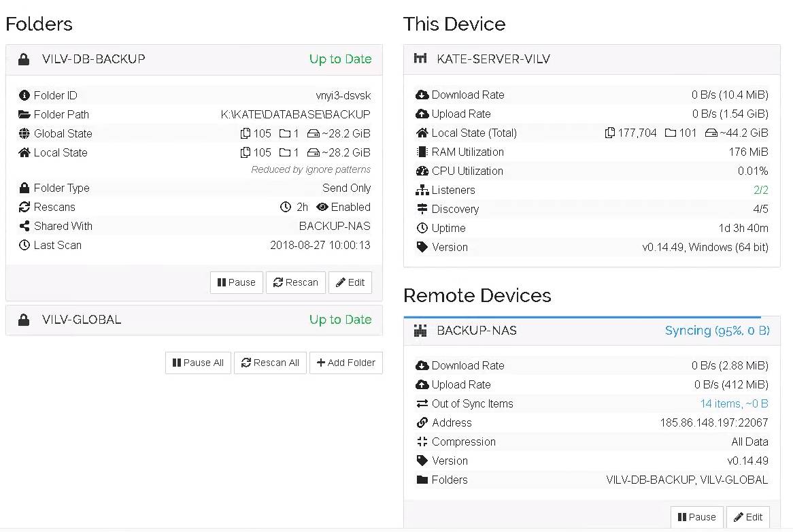Click the Folder Path folder icon
Viewport: 793px width, 532px height.
click(24, 114)
